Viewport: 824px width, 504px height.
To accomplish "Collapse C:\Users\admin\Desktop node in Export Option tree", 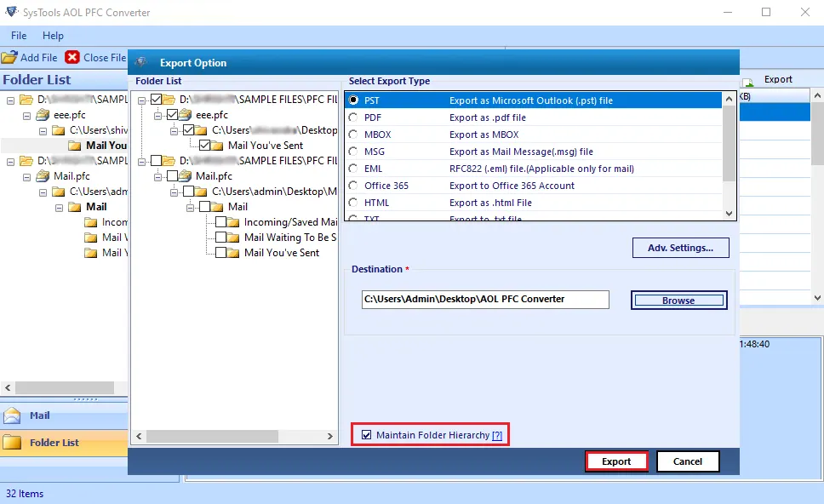I will click(x=174, y=192).
